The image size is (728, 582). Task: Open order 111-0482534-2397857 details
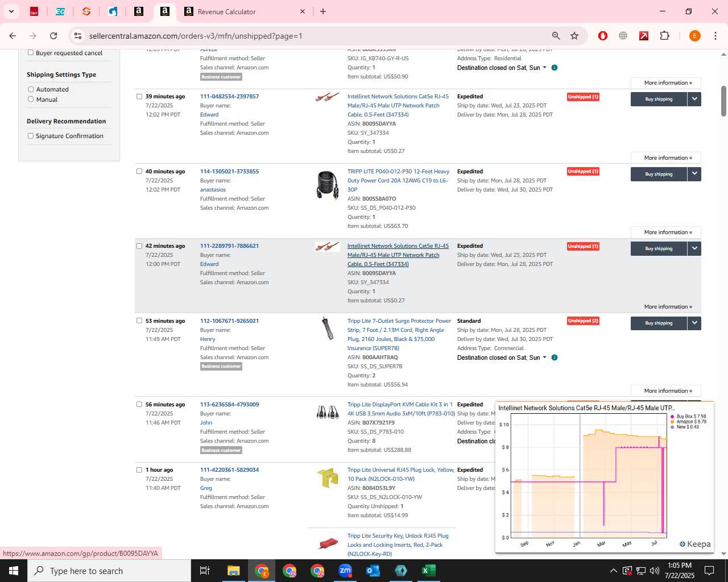[x=229, y=97]
